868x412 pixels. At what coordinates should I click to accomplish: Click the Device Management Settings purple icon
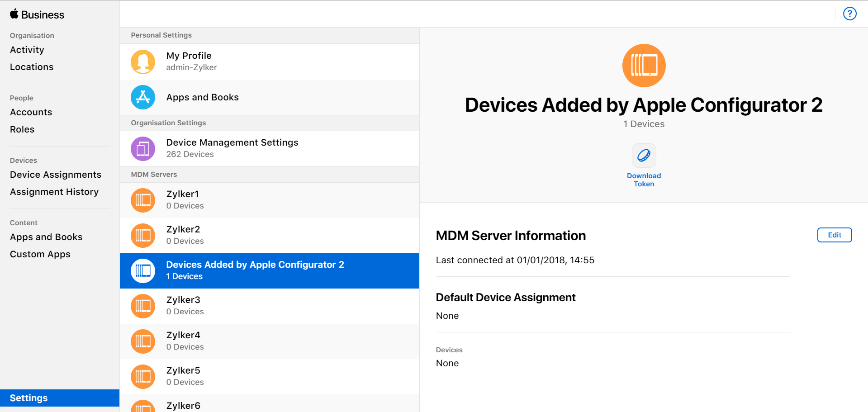click(143, 148)
